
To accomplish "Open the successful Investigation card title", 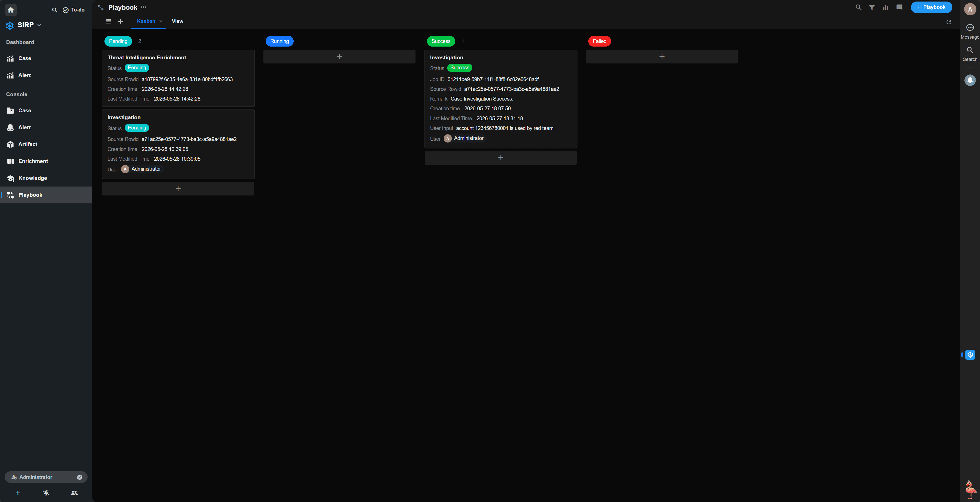I will click(x=447, y=57).
